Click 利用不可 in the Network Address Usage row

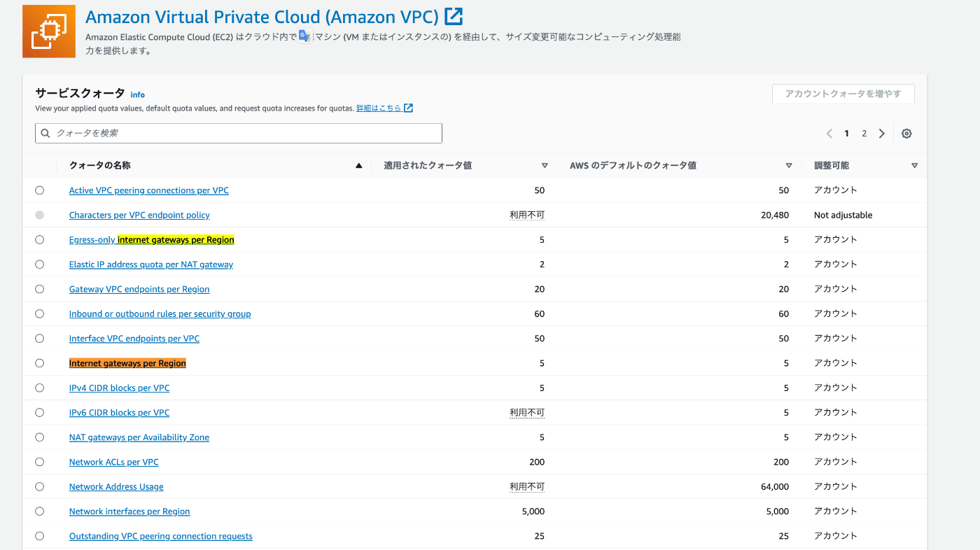point(527,487)
